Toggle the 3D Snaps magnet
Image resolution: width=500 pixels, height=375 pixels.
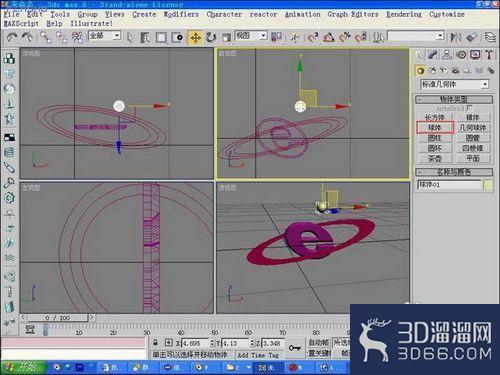coord(313,37)
